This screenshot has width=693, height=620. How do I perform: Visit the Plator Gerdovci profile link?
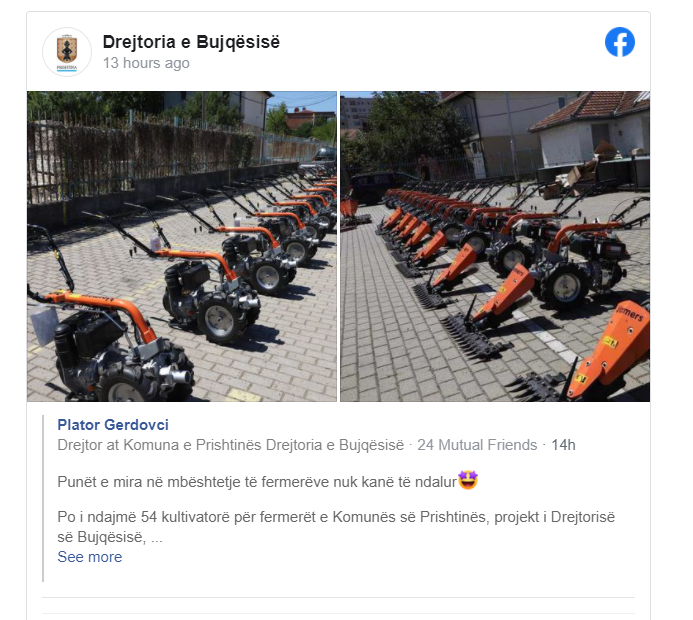point(113,425)
